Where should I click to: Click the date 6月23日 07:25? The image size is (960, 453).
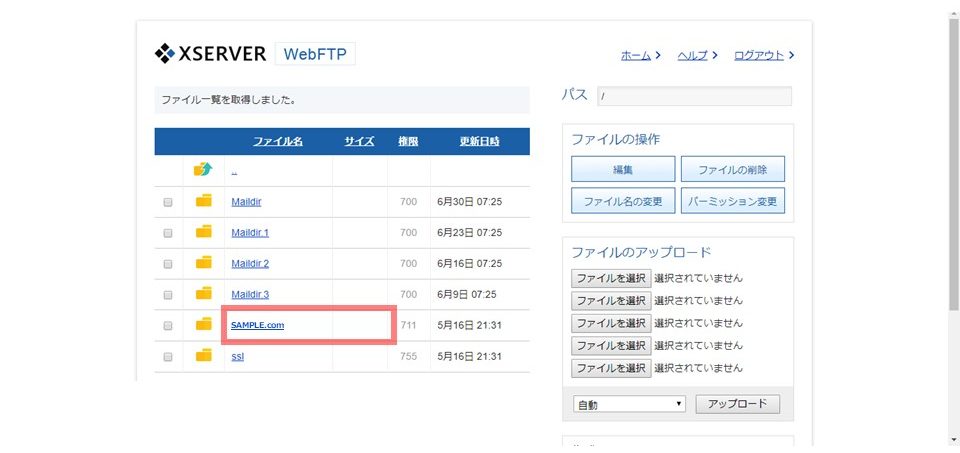click(x=470, y=233)
